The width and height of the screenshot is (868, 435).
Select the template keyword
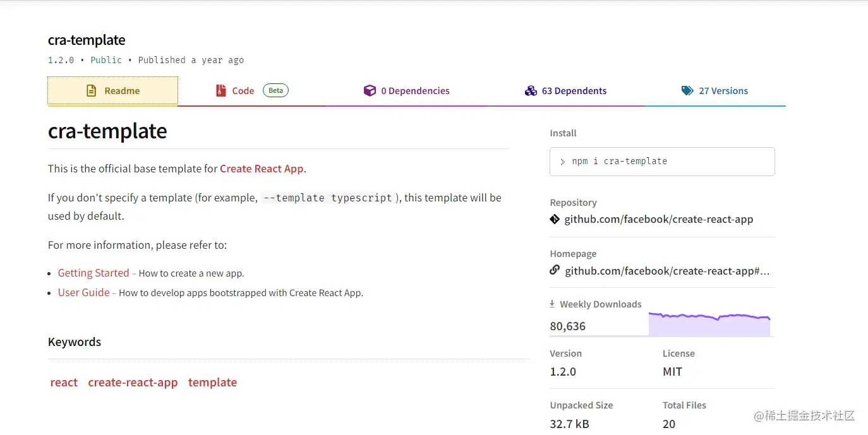point(212,383)
